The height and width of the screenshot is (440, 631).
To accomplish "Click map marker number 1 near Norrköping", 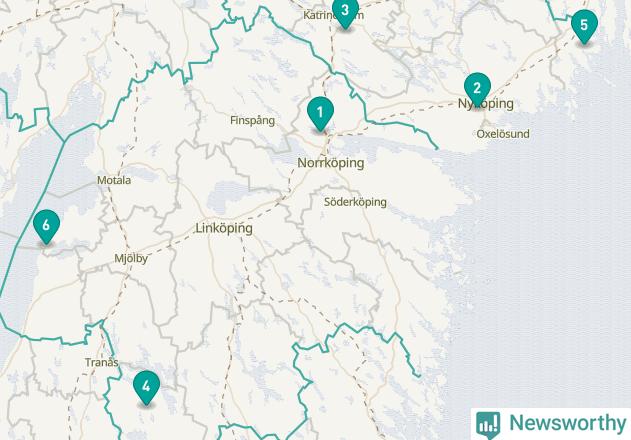I will [x=320, y=114].
